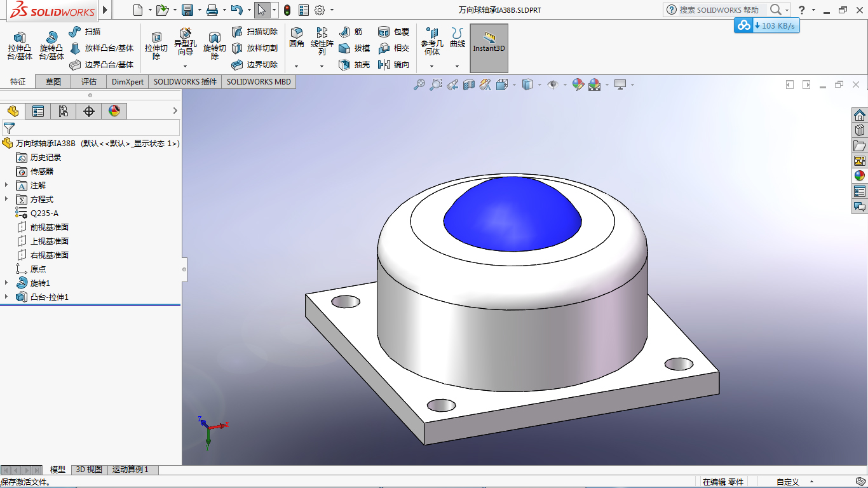
Task: Toggle the section view icon
Action: coord(469,85)
